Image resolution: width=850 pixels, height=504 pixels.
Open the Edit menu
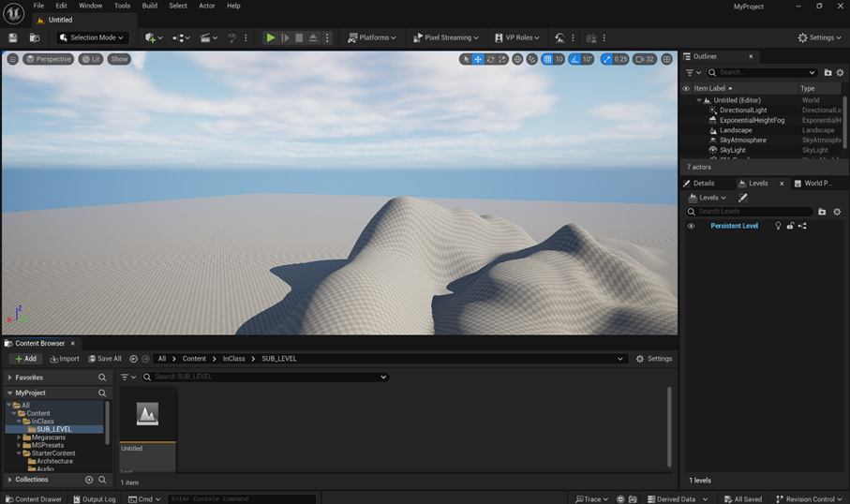coord(61,6)
